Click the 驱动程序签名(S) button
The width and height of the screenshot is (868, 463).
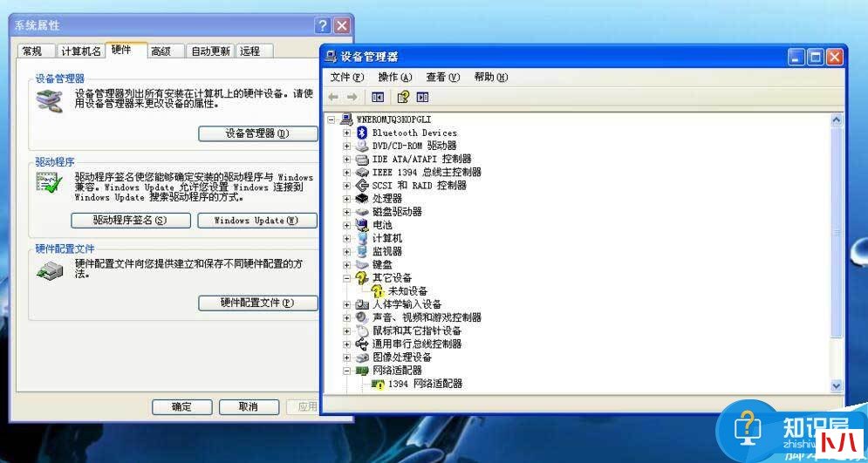(131, 220)
